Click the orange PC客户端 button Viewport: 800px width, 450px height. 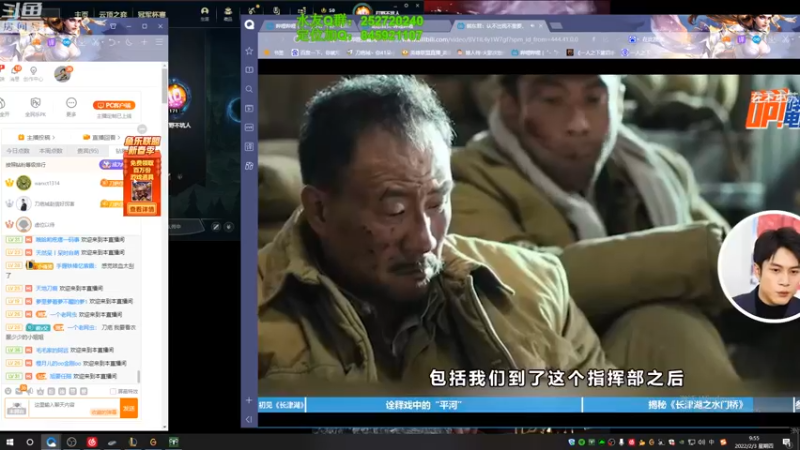[114, 105]
